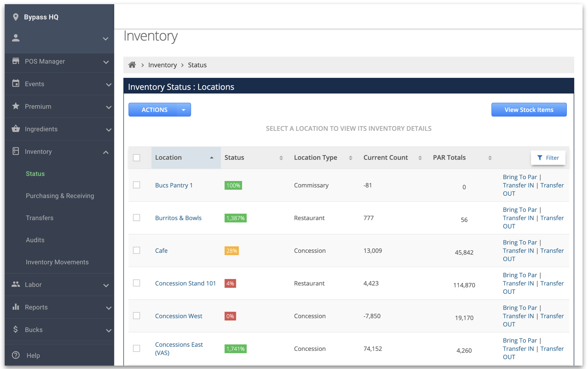The image size is (588, 369).
Task: Go to home via breadcrumb house icon
Action: pos(132,65)
